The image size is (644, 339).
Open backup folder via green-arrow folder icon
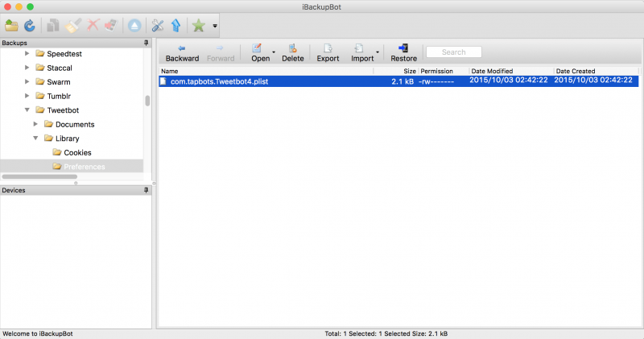[11, 26]
